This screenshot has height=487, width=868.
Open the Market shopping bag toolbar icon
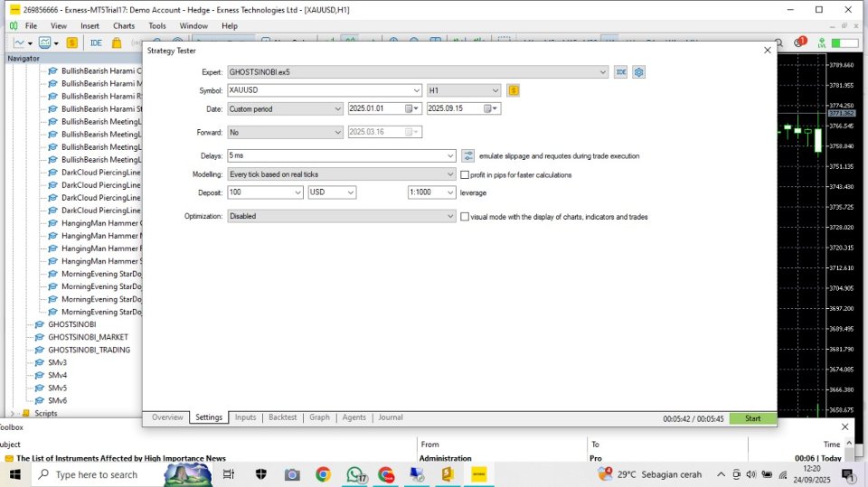(x=117, y=42)
